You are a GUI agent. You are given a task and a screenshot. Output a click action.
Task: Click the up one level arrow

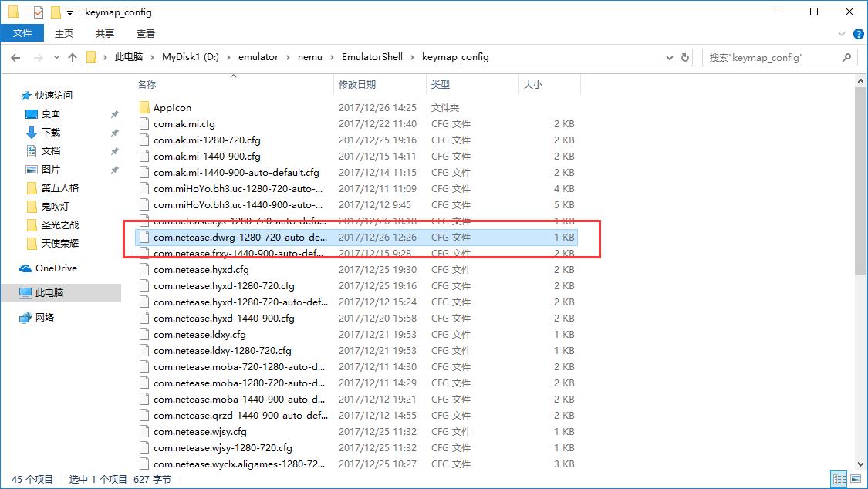click(73, 57)
